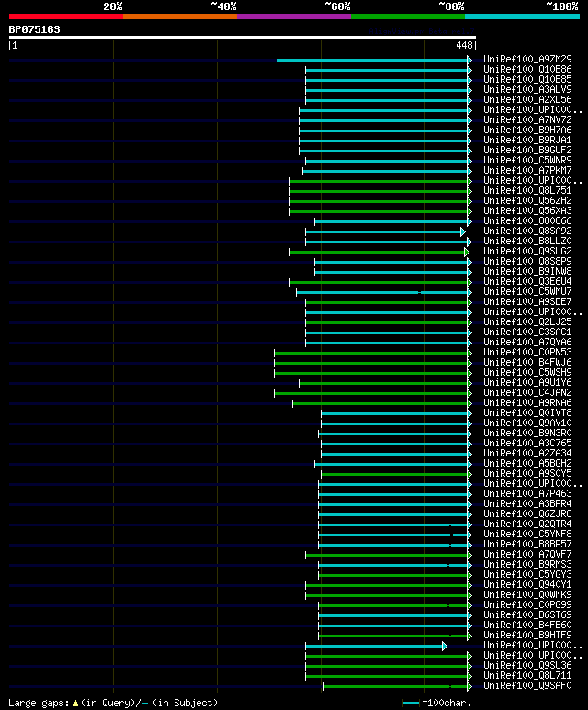Select the UniRef100_Q940Y1 label
This screenshot has width=588, height=710.
coord(527,584)
